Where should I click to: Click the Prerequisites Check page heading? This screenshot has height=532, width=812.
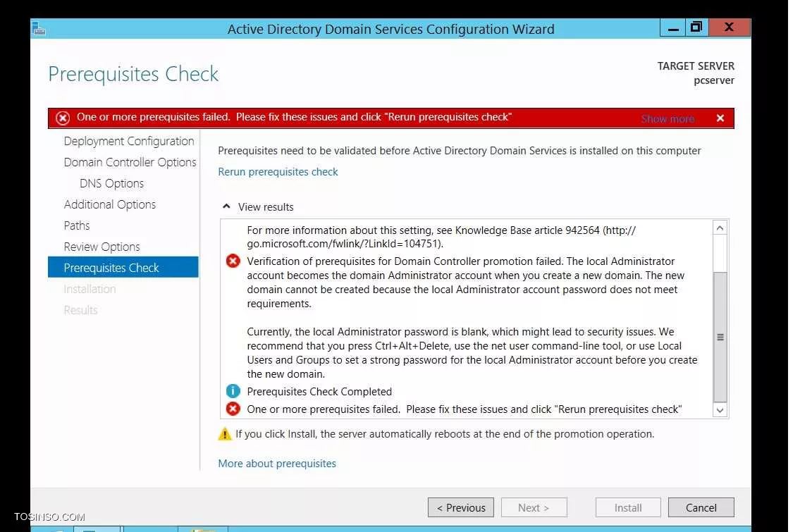point(134,75)
